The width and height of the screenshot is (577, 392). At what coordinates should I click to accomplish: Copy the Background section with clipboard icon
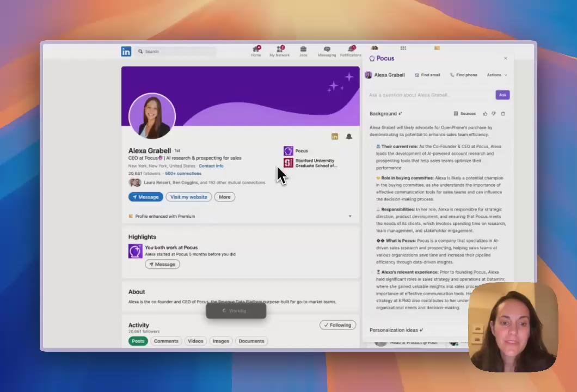point(503,113)
